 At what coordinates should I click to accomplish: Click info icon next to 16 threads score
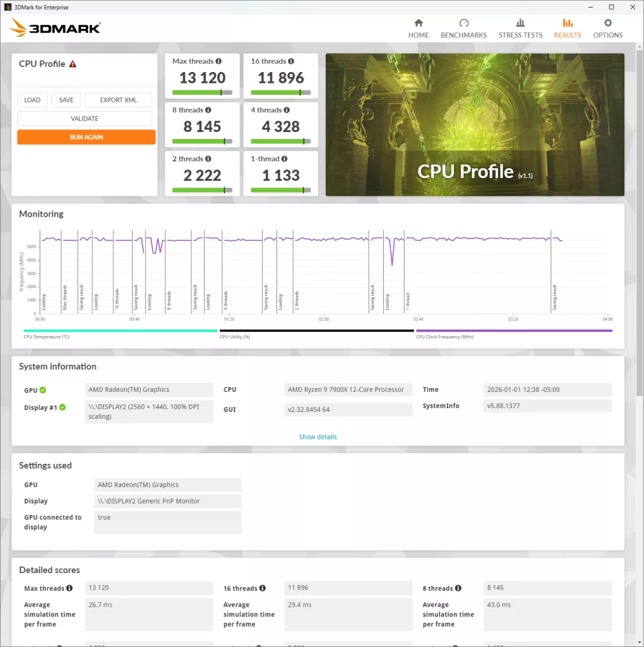tap(291, 61)
